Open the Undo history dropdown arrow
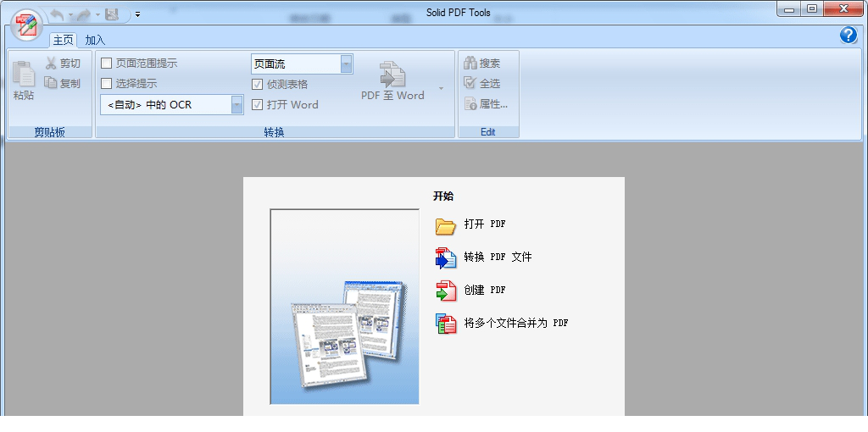 (70, 15)
